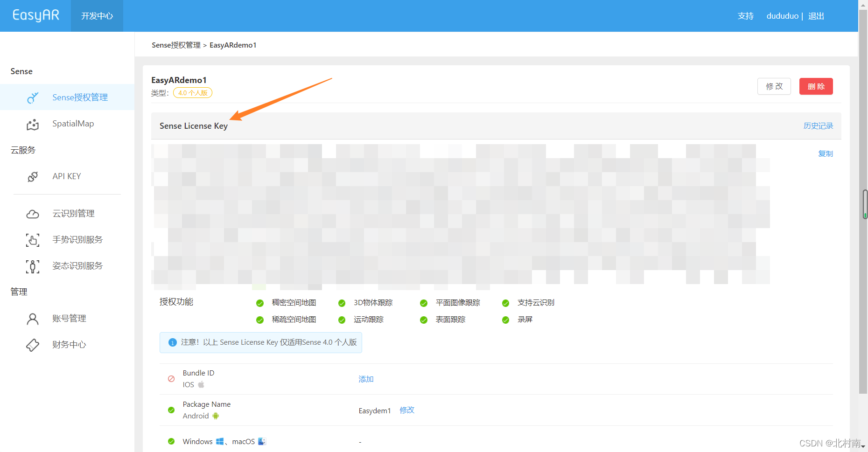
Task: Click the cloud icon for 云识别管理
Action: [x=33, y=214]
